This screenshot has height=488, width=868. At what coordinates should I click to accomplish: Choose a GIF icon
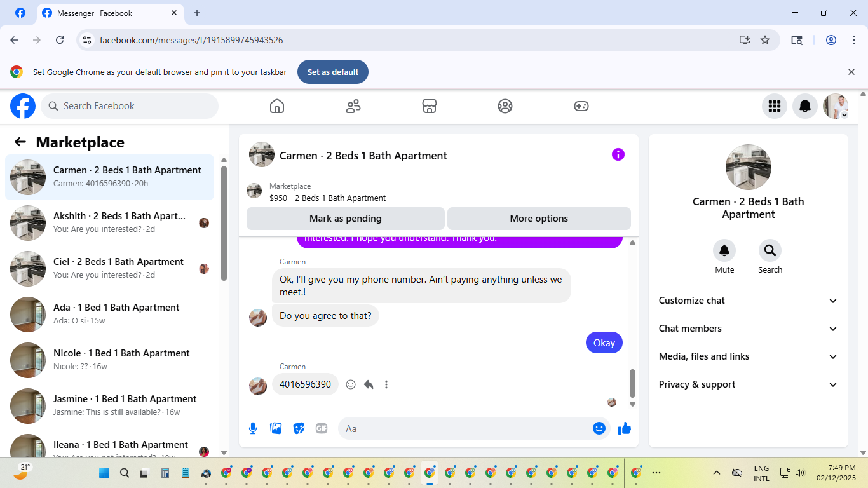322,428
